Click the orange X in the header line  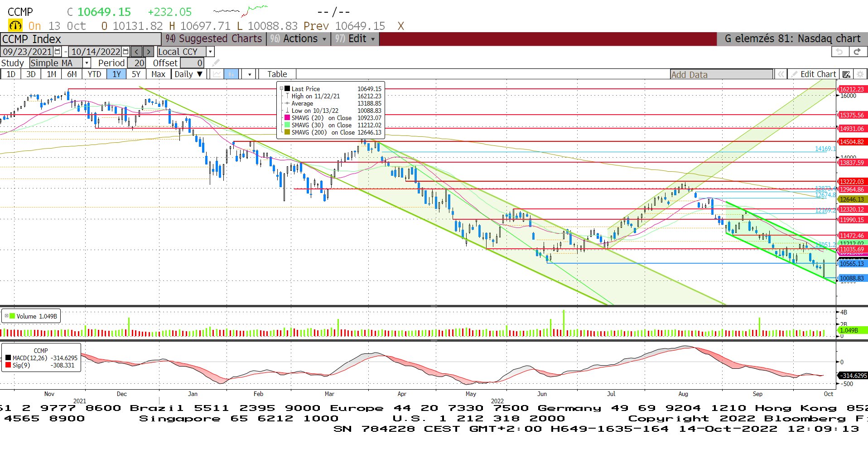pos(400,26)
